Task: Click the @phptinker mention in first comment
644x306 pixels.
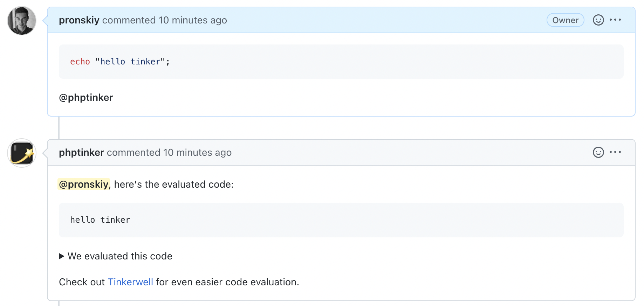Action: 86,98
